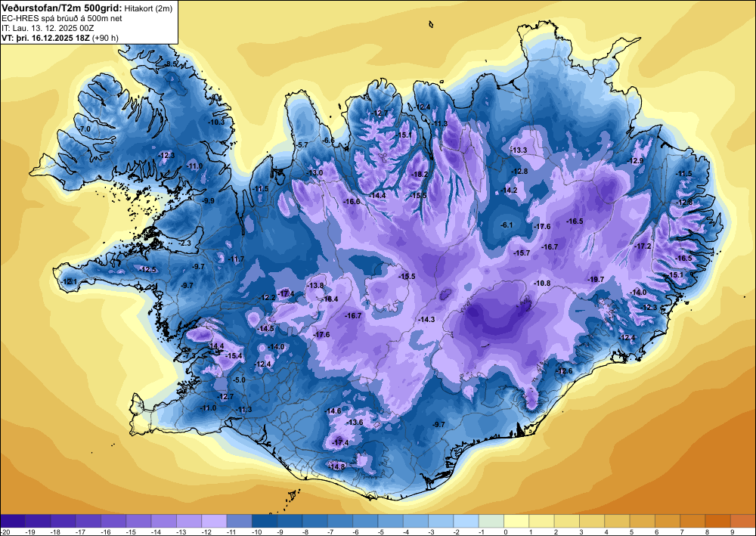The image size is (756, 536).
Task: Click the -6.6 temperature value
Action: (x=328, y=140)
